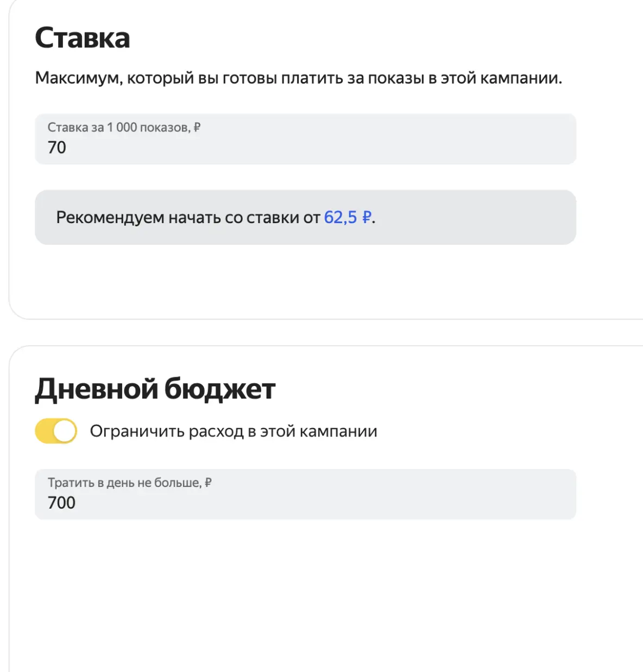Click the blue ruble symbol in the recommendation

click(x=367, y=217)
